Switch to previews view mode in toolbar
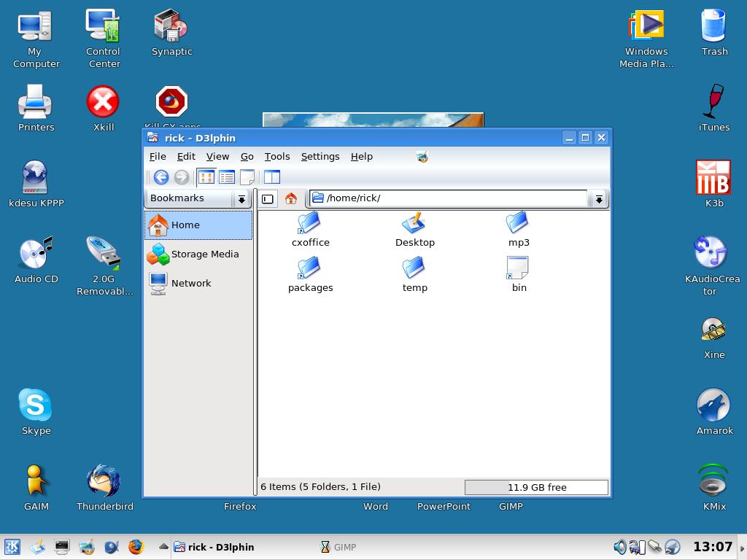 (x=247, y=177)
